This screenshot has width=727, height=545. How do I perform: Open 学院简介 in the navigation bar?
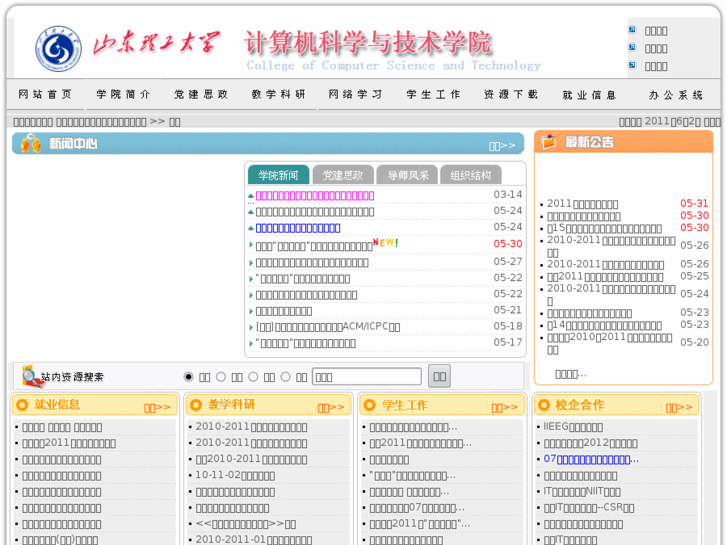click(x=123, y=95)
